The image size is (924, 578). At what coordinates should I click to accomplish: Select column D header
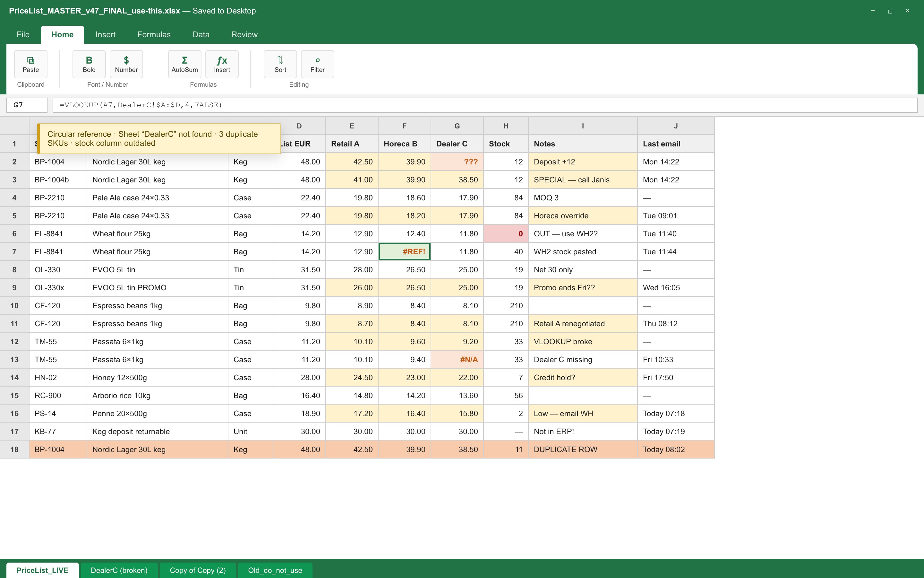pyautogui.click(x=299, y=126)
